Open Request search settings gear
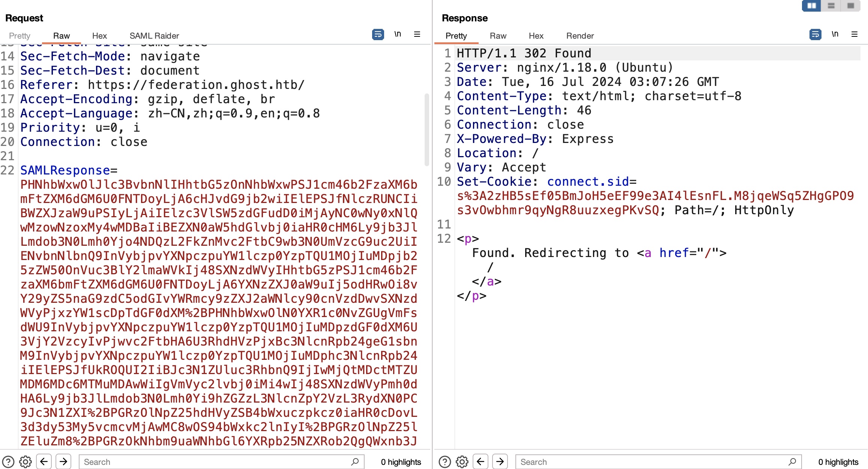 tap(26, 462)
